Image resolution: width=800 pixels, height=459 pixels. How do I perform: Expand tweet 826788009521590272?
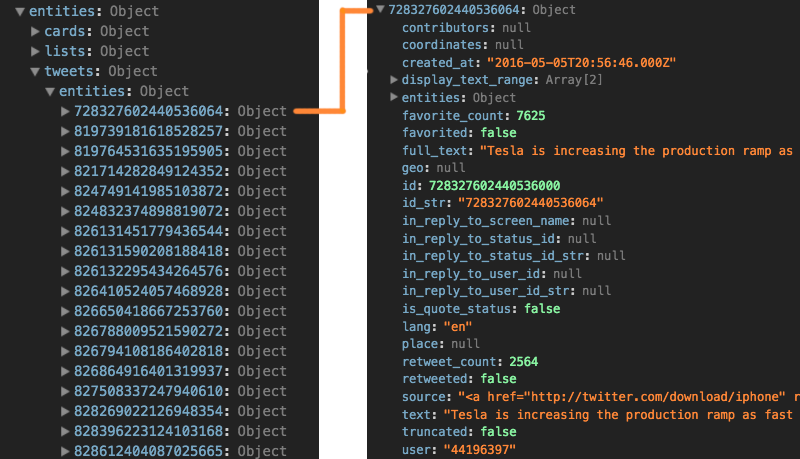click(65, 331)
